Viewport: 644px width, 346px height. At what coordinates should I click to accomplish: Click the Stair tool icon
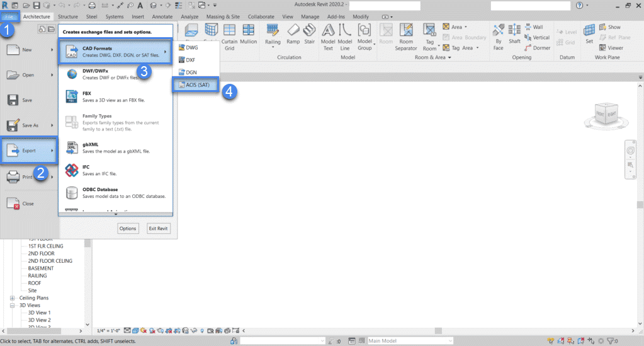coord(309,35)
